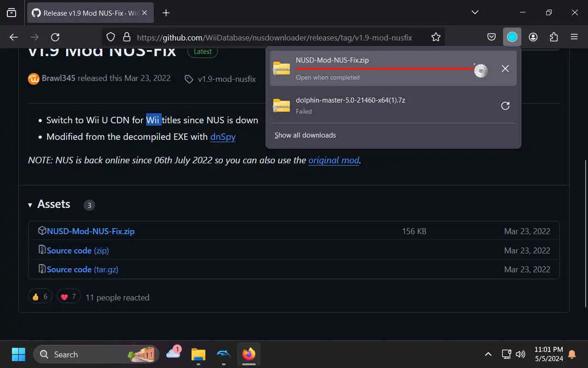Cancel the NUSD-Mod-NUS-Fix.zip download
Viewport: 588px width, 368px height.
[x=505, y=69]
